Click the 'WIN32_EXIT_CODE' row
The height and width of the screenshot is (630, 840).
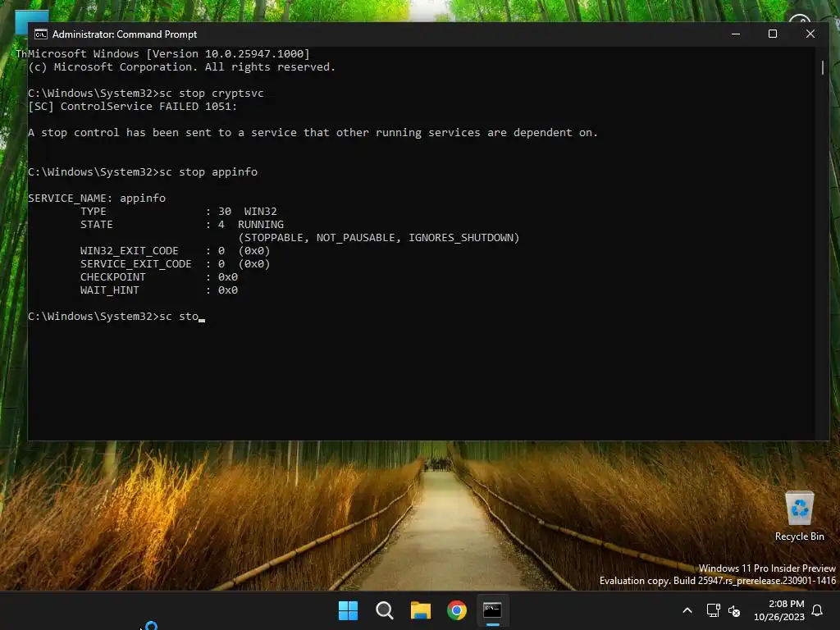pos(176,251)
